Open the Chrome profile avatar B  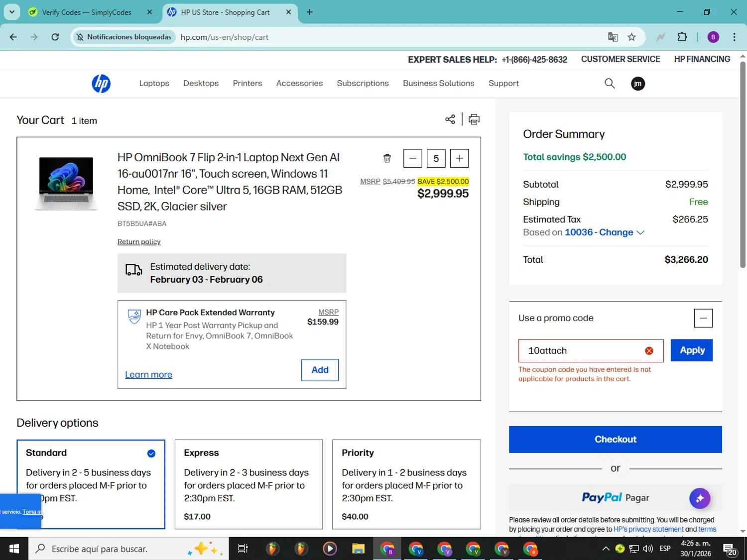713,37
